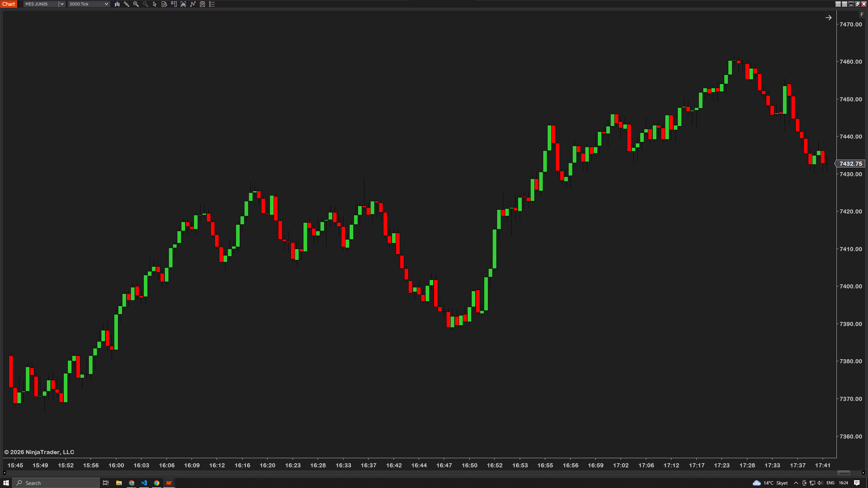Click the horizontal scrollbar thumb

click(844, 473)
